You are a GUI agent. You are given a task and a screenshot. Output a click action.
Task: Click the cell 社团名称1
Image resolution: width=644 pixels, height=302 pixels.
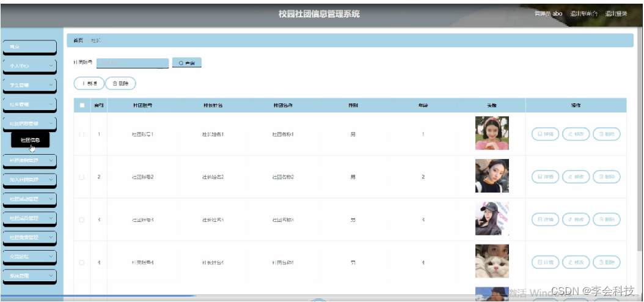point(283,134)
